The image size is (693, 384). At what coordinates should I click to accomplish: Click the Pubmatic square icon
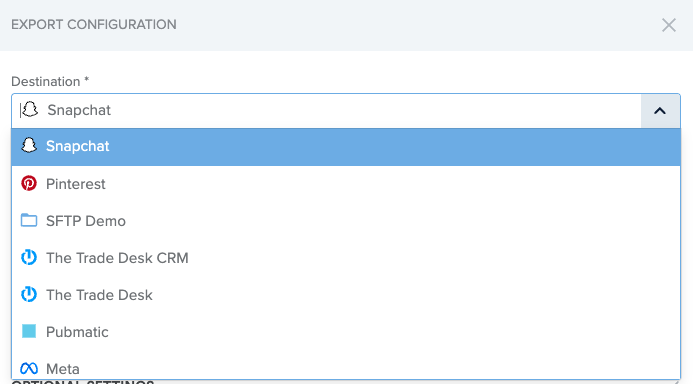(29, 331)
